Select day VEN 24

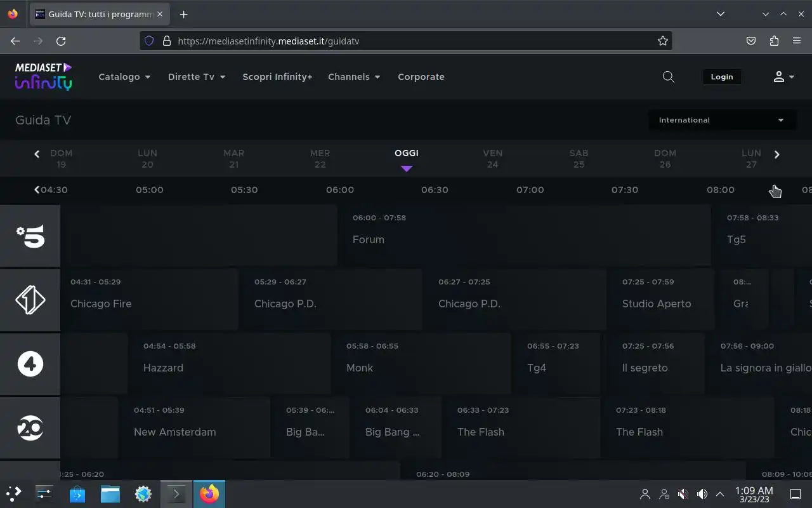coord(492,159)
